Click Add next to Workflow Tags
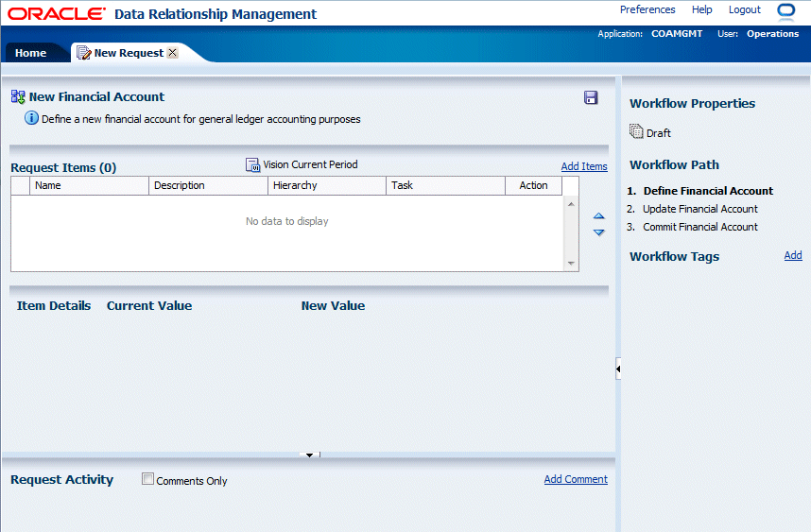This screenshot has height=532, width=811. (x=793, y=255)
